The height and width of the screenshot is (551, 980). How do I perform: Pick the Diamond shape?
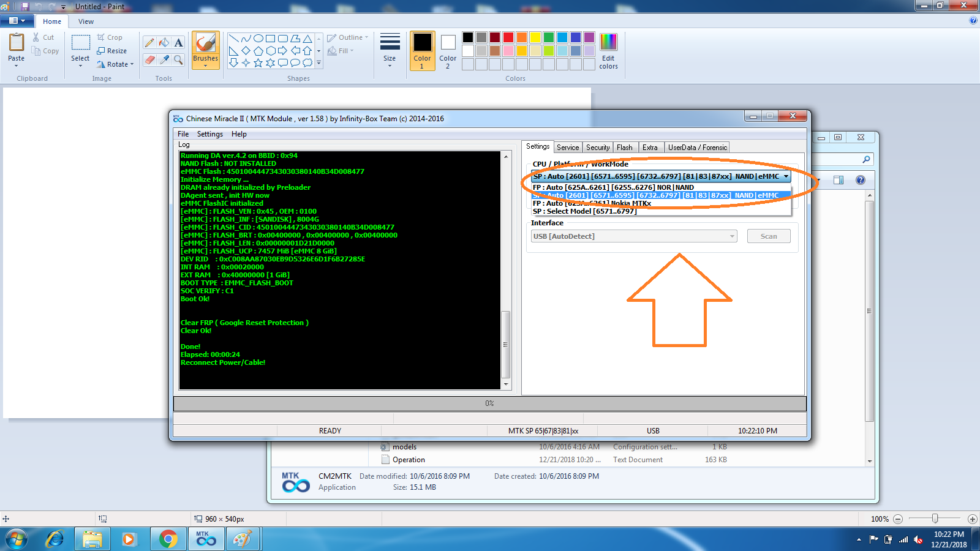click(246, 50)
